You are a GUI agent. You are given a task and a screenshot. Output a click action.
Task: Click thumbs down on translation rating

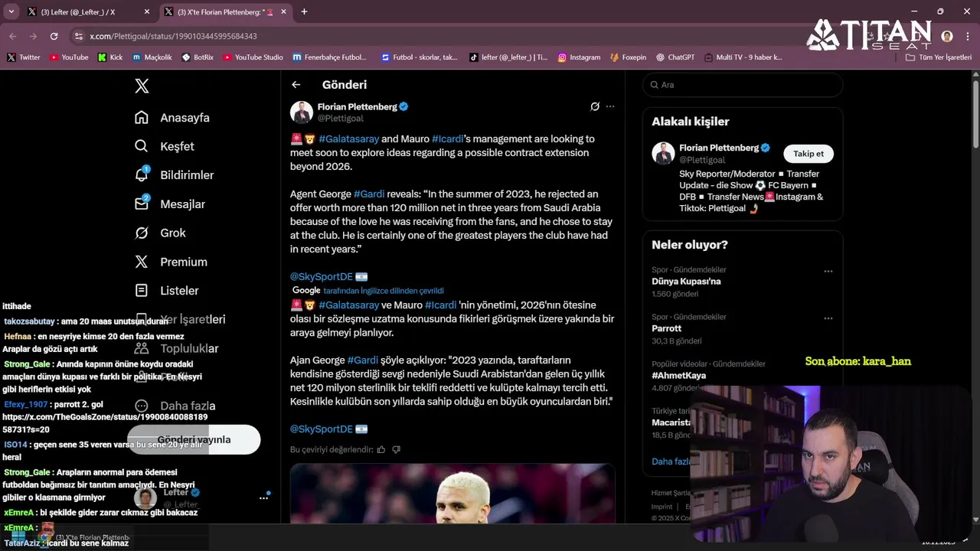396,449
